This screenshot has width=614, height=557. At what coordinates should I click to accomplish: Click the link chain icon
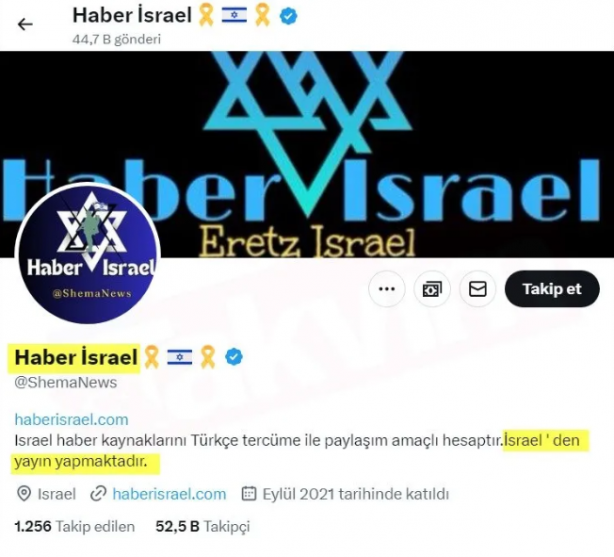[x=98, y=494]
